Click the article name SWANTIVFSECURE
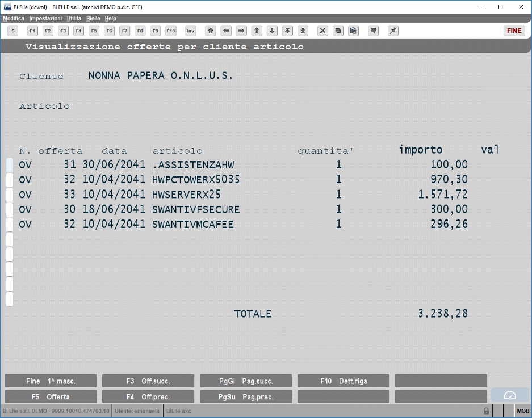 [196, 209]
